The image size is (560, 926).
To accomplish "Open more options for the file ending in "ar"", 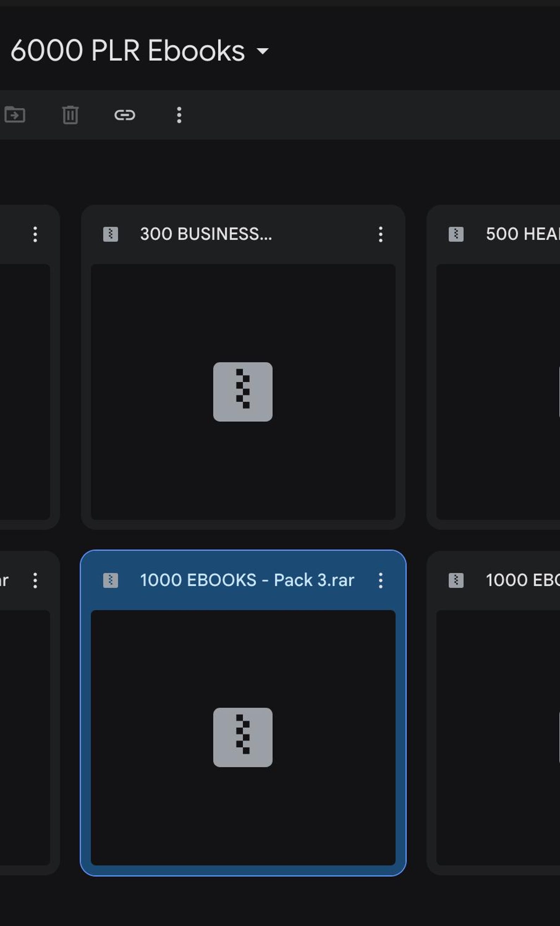I will point(35,580).
